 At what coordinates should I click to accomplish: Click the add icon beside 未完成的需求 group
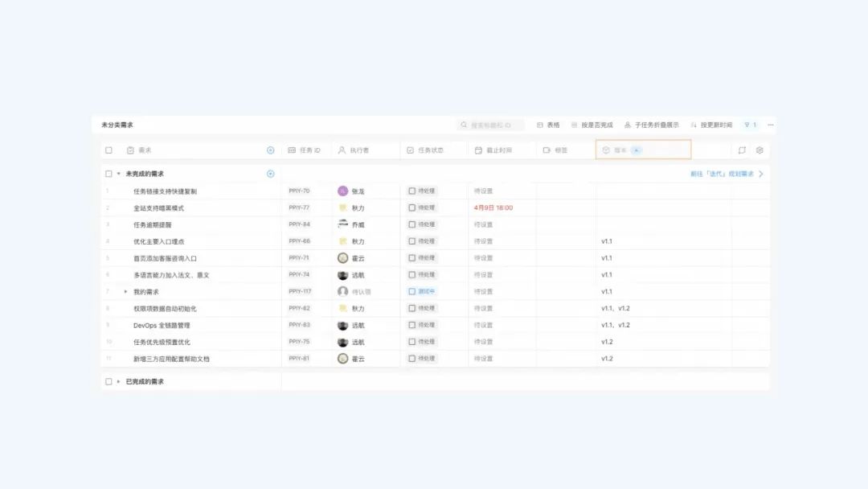click(x=270, y=174)
